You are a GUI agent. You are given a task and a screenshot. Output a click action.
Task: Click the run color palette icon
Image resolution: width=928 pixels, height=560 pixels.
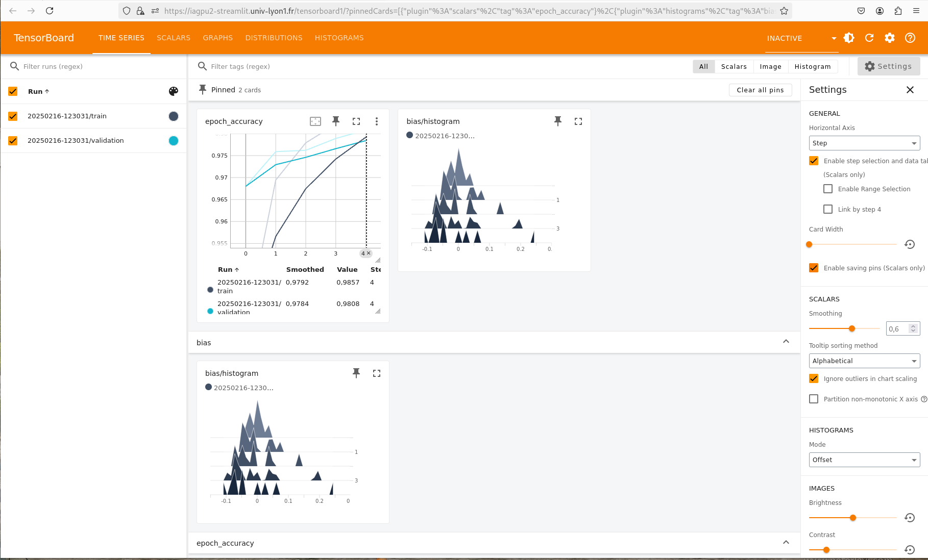174,91
